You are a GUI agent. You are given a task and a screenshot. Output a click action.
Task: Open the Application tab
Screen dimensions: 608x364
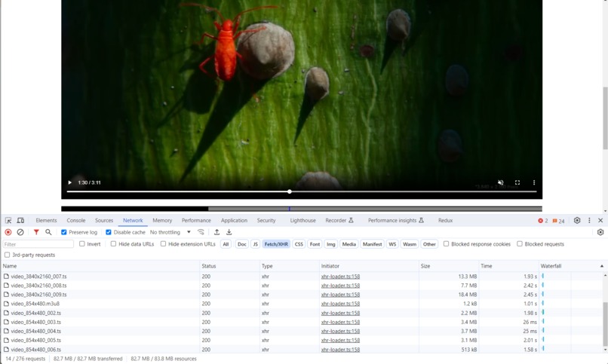pos(234,220)
